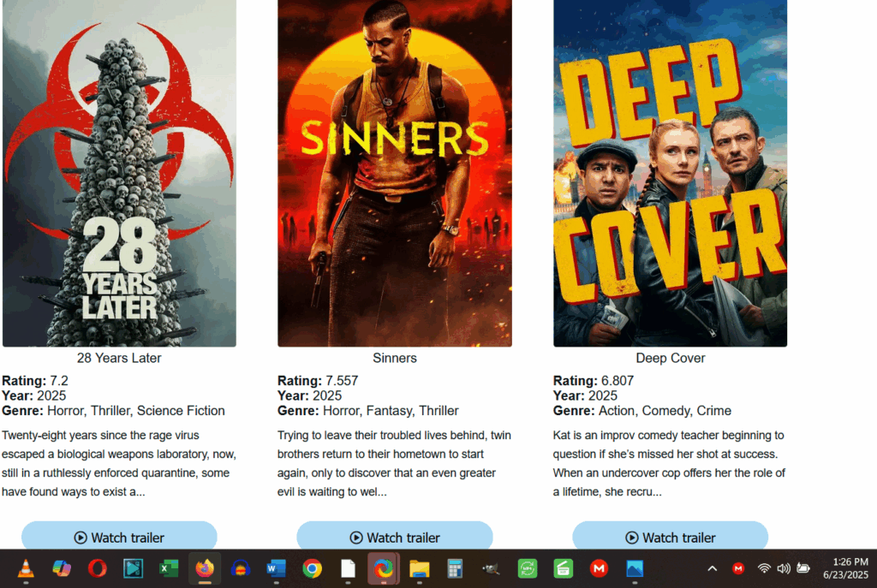Switch to the highlighted swirl browser icon
This screenshot has width=877, height=588.
384,568
